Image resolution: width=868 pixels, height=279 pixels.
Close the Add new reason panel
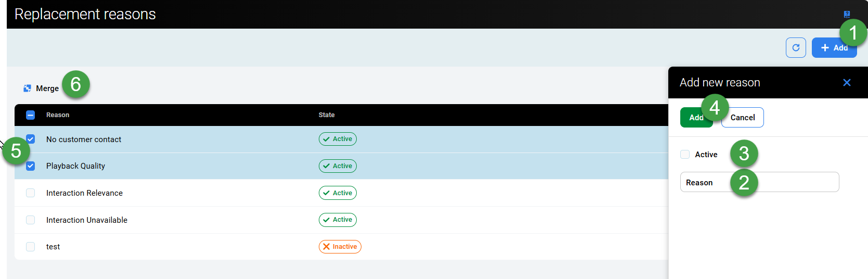point(847,83)
